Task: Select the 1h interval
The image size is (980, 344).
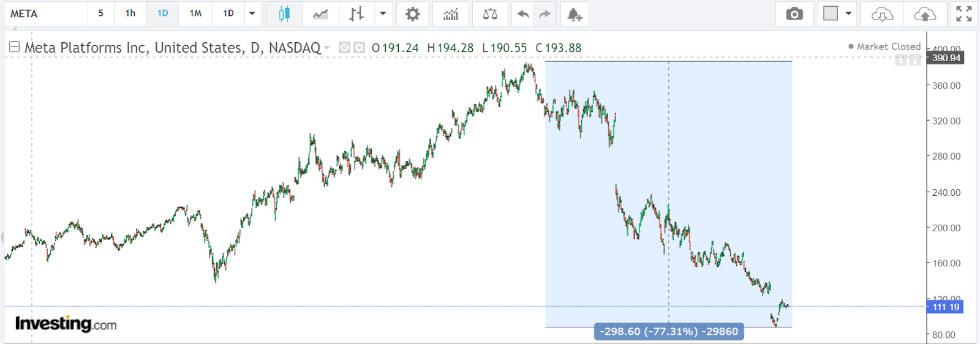Action: [x=130, y=13]
